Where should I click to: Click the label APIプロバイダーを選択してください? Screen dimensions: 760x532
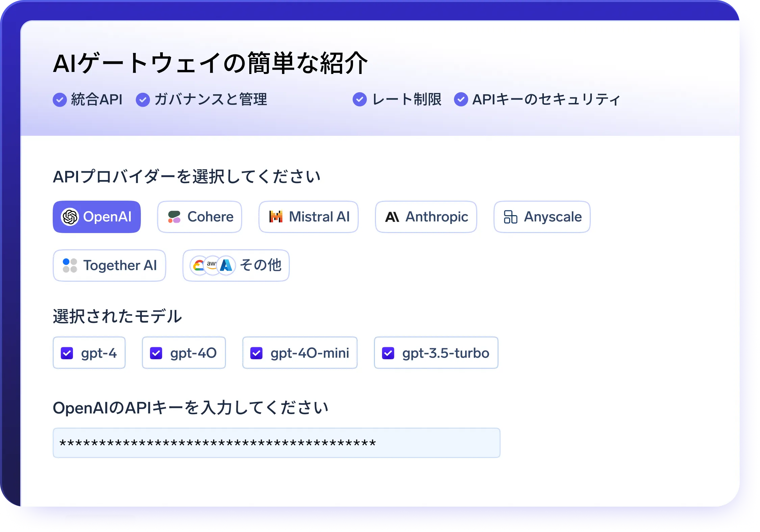187,177
